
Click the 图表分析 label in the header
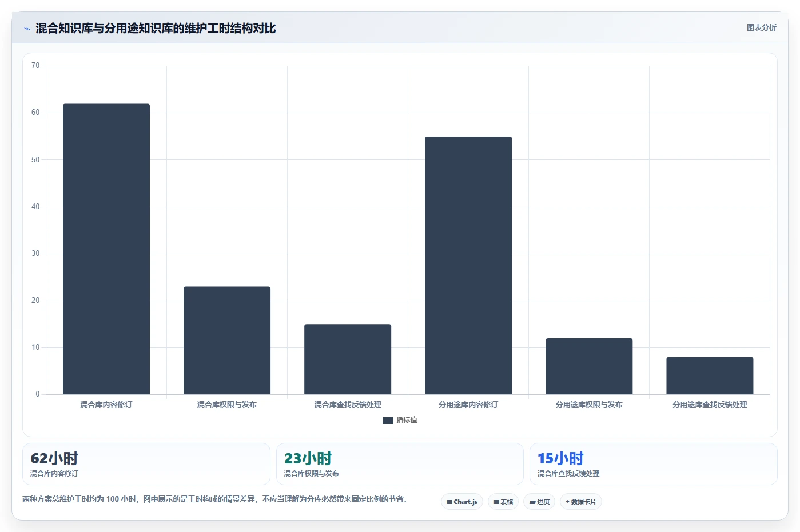pos(761,27)
